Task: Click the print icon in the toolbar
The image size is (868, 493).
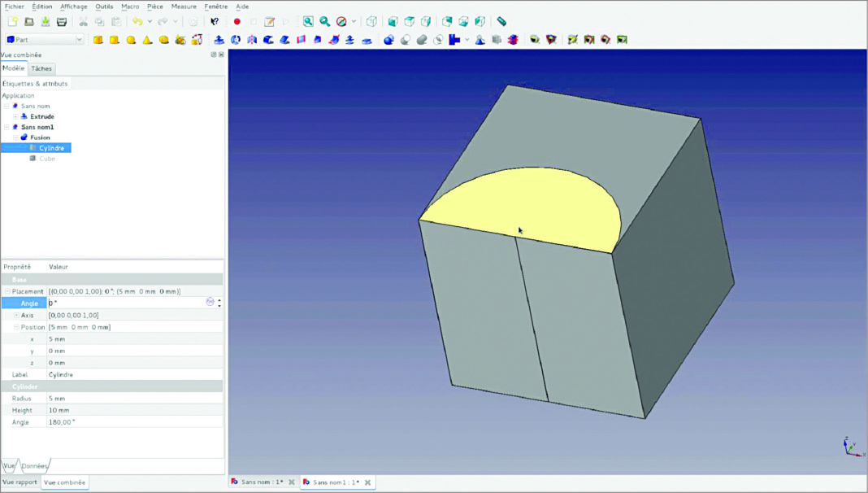Action: click(x=61, y=22)
